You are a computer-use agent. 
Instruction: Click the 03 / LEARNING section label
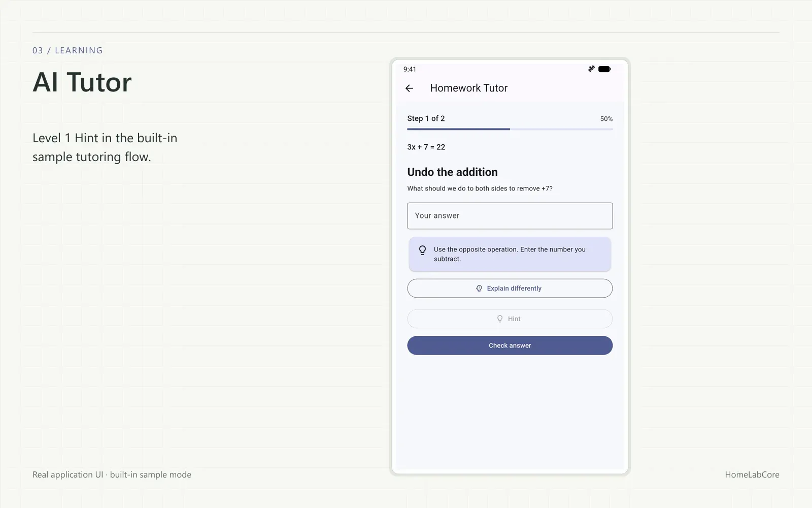67,50
